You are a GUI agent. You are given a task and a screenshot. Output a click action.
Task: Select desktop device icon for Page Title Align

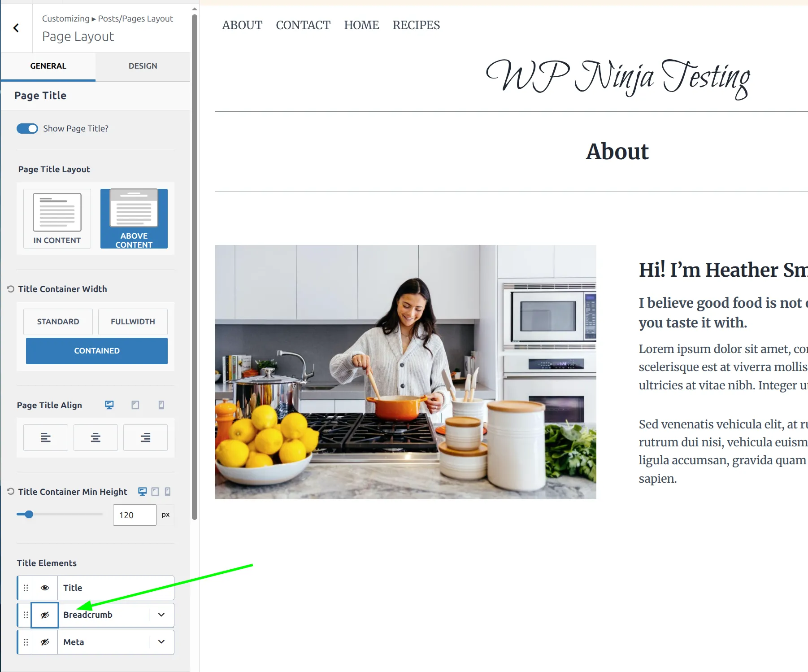(x=109, y=405)
